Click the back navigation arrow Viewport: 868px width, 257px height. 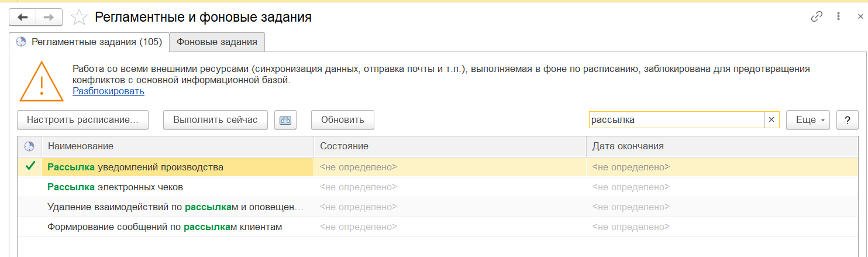coord(23,18)
